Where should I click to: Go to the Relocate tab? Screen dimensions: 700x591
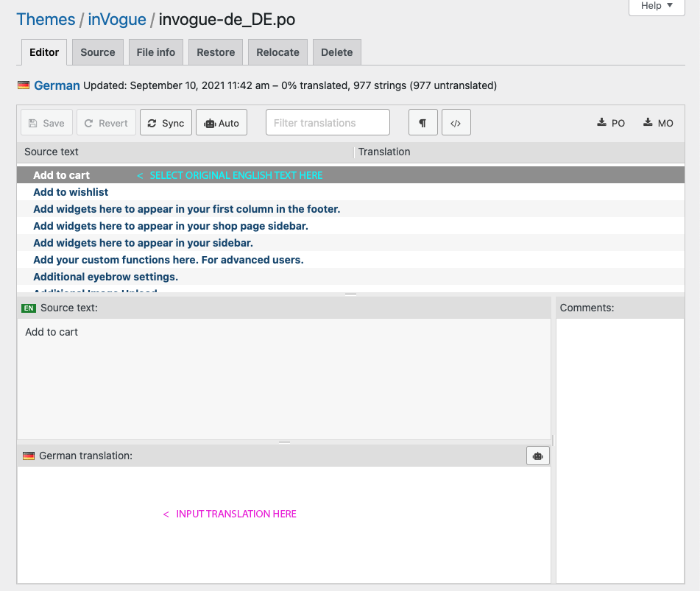pyautogui.click(x=277, y=52)
